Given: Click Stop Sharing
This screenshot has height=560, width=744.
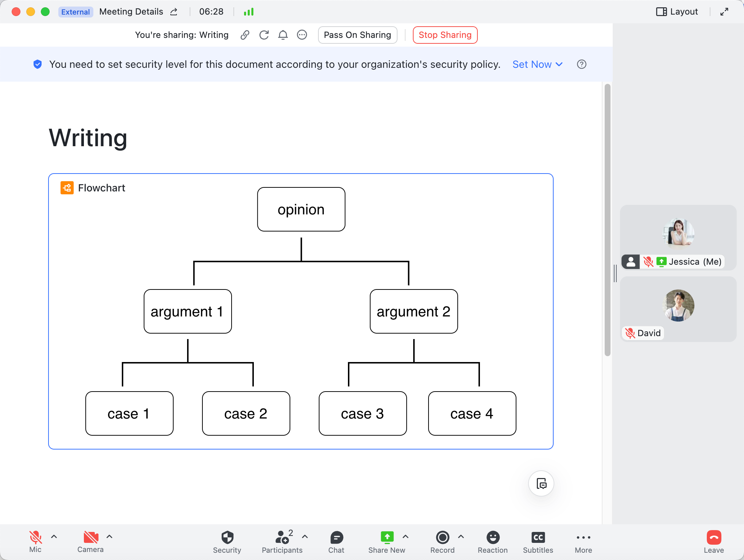Looking at the screenshot, I should 445,35.
